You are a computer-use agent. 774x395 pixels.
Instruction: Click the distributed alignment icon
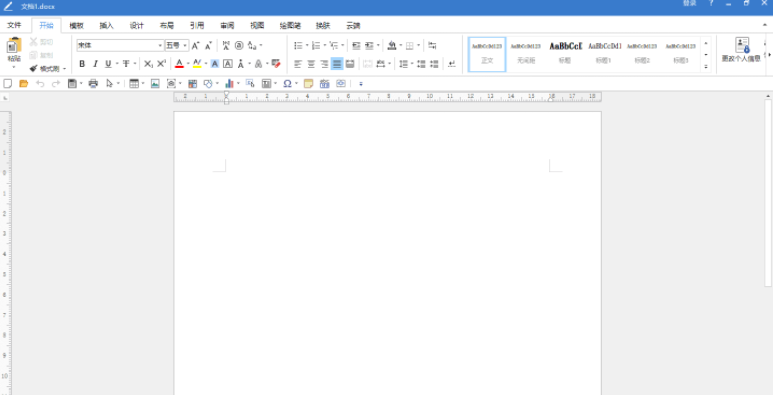point(350,64)
